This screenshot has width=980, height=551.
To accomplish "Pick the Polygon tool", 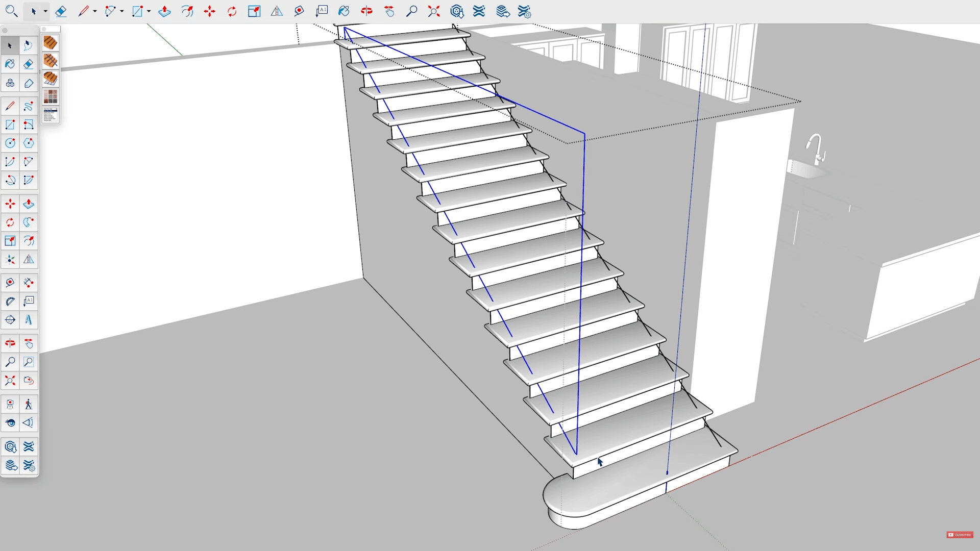I will point(29,143).
